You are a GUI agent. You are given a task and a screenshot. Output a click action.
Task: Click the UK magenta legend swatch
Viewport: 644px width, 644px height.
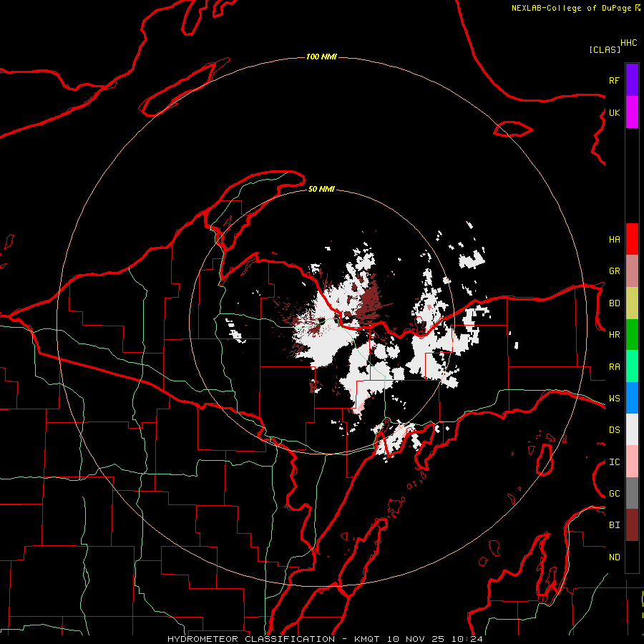point(632,112)
